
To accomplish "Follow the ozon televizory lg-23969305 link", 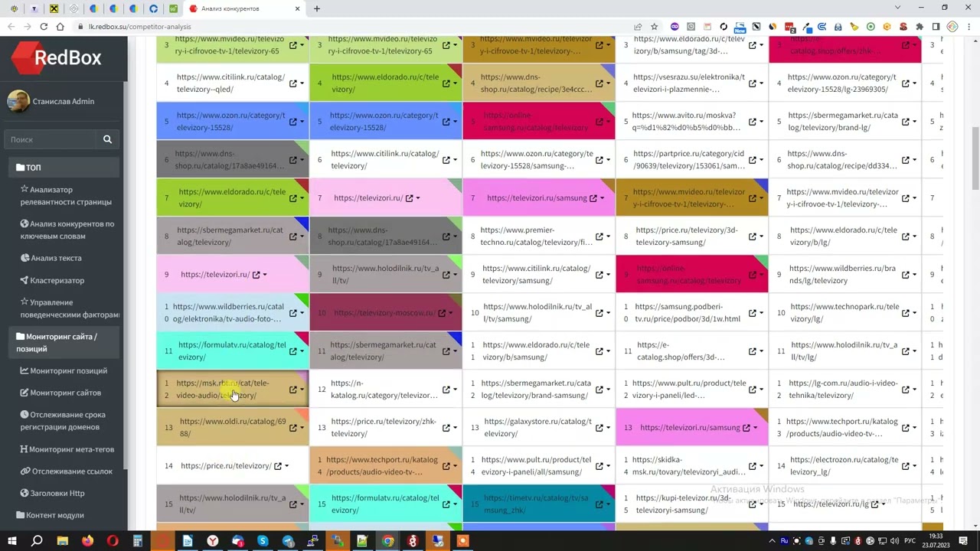I will click(841, 83).
